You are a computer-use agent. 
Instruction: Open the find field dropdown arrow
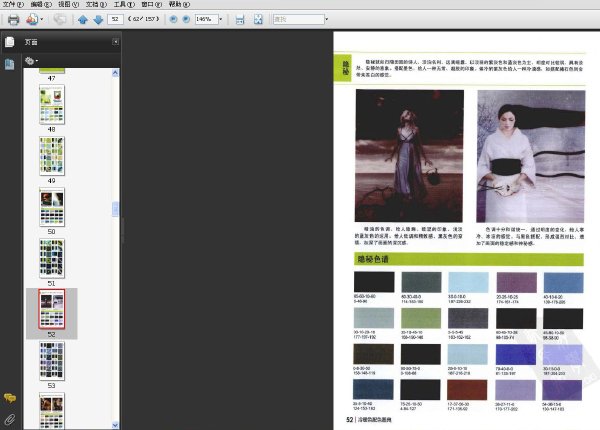[x=326, y=19]
